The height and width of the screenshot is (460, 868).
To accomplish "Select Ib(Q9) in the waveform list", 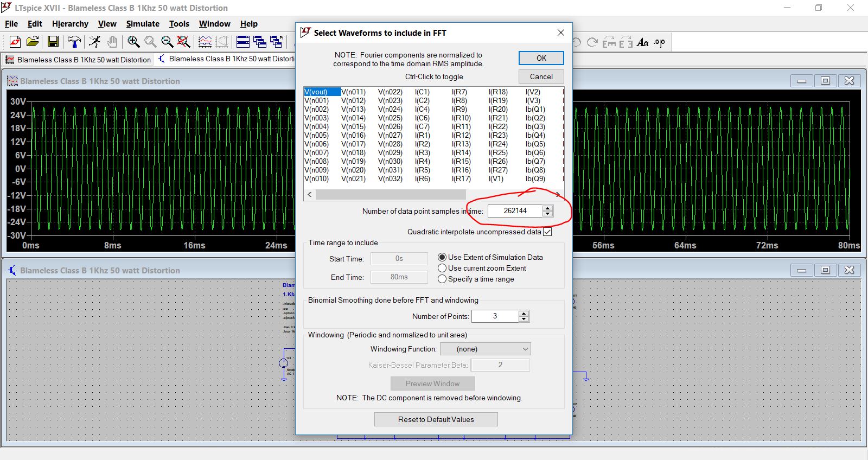I will [x=535, y=178].
